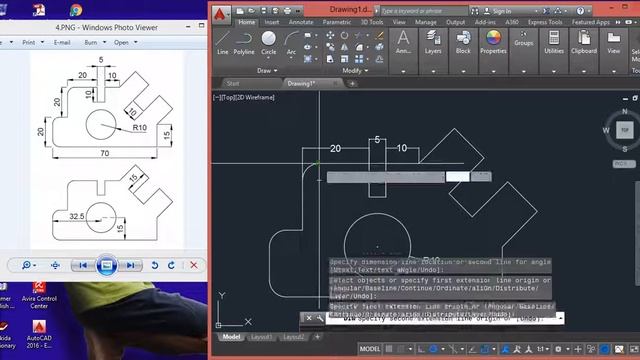This screenshot has width=640, height=360.
Task: Go to next image in Photo Viewer
Action: (131, 265)
